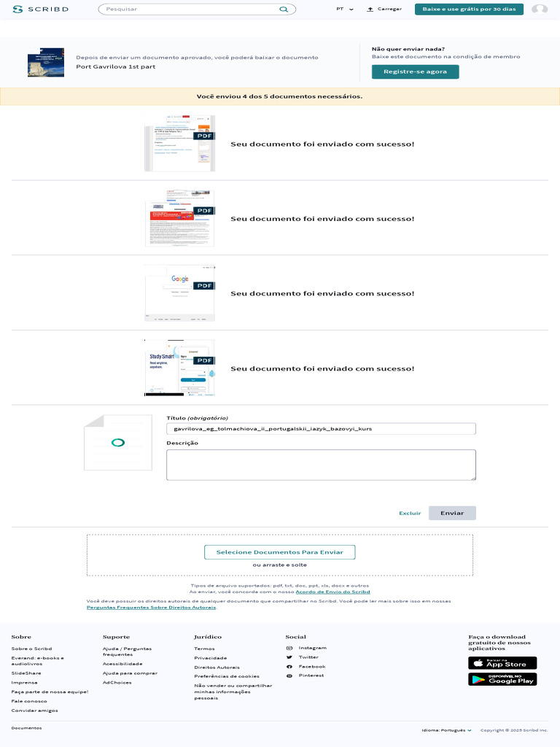The height and width of the screenshot is (747, 560).
Task: Click the Excluir link
Action: [x=410, y=513]
